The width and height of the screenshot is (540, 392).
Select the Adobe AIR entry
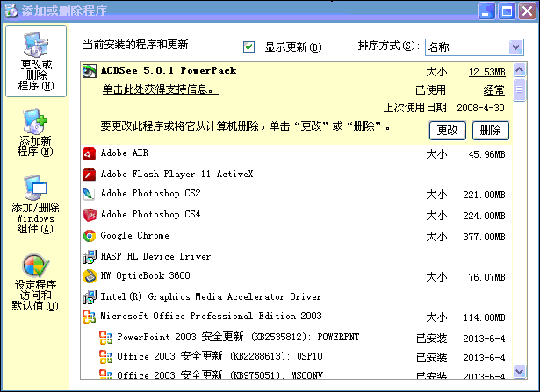click(x=297, y=153)
